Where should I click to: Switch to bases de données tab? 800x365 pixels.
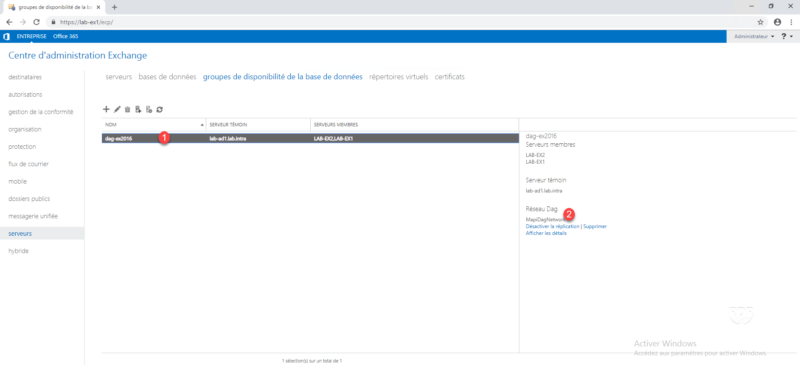[167, 77]
